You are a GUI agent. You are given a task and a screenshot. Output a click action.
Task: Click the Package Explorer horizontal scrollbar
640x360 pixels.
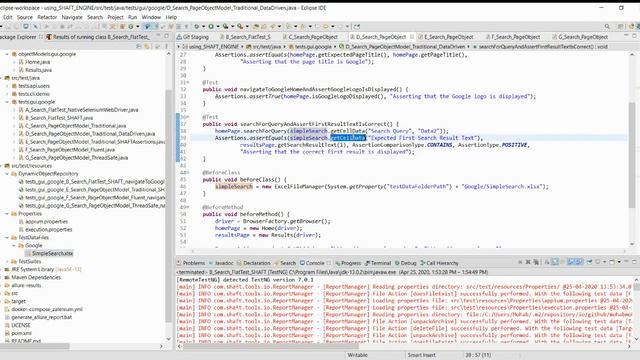click(35, 346)
